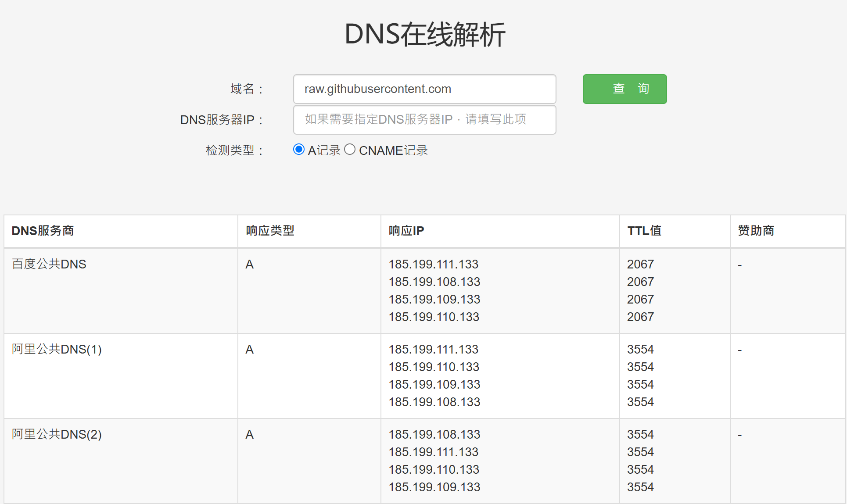Select the CNAME记录 radio button
847x504 pixels.
click(x=350, y=150)
